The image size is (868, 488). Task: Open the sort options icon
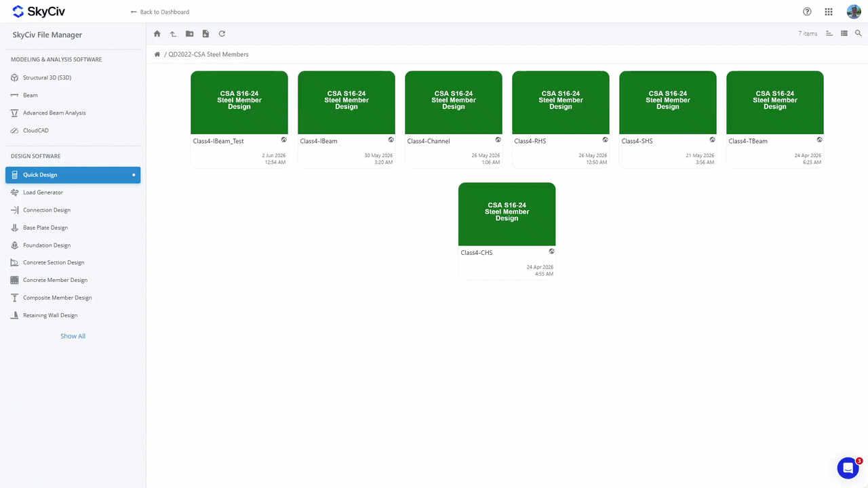click(x=829, y=33)
